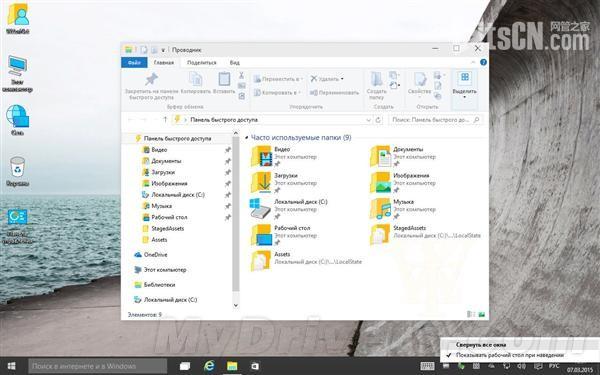Open the address bar history dropdown
This screenshot has width=600, height=375.
coord(368,120)
